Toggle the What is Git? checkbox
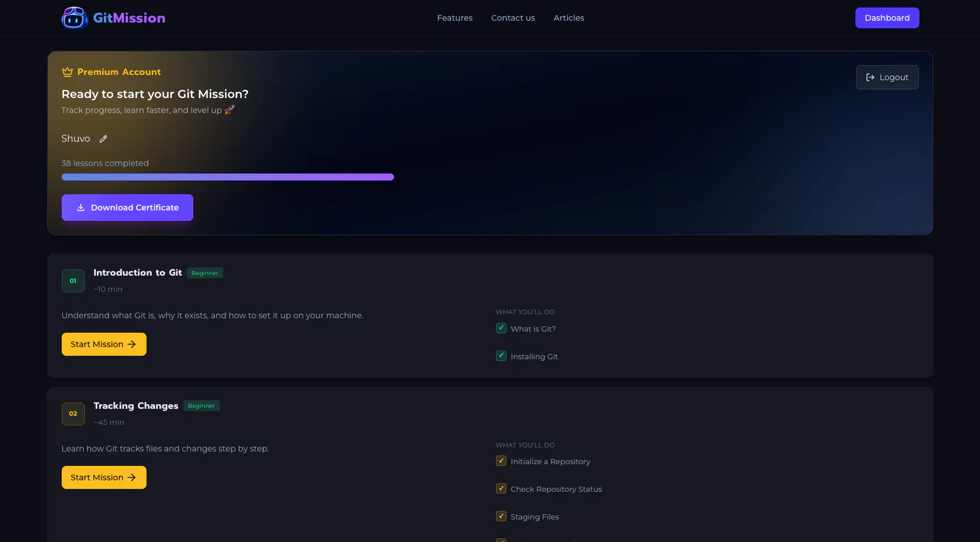The image size is (980, 542). [x=501, y=328]
